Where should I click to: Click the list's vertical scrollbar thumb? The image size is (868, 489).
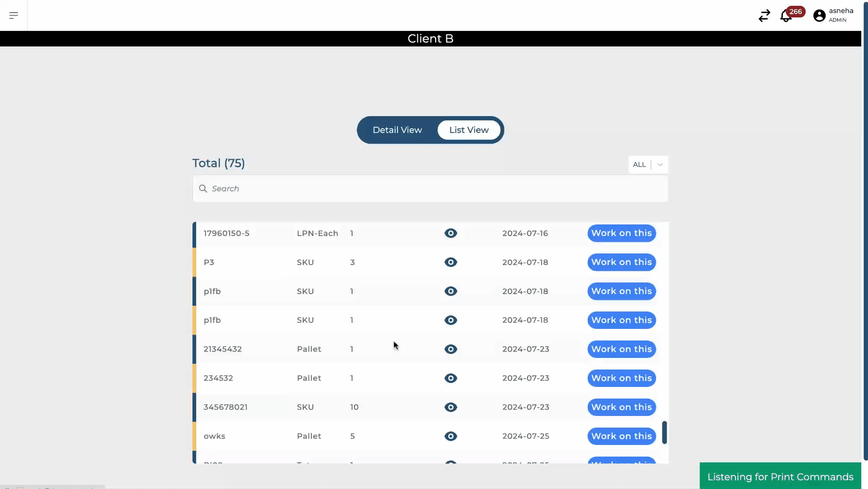tap(664, 432)
